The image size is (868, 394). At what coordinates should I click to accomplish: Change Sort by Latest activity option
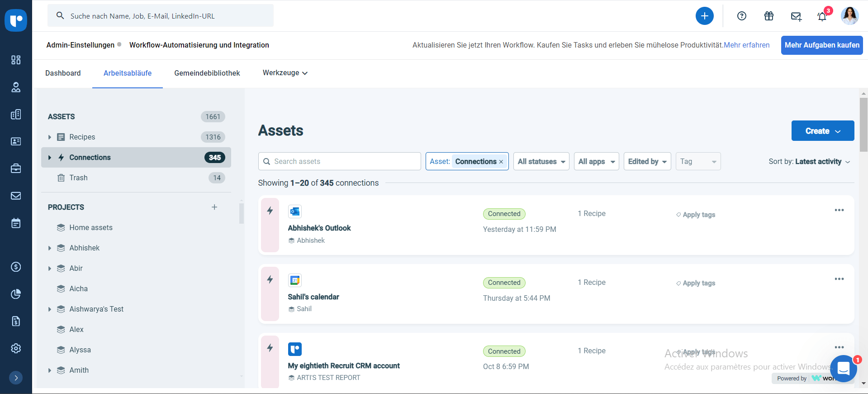point(809,162)
